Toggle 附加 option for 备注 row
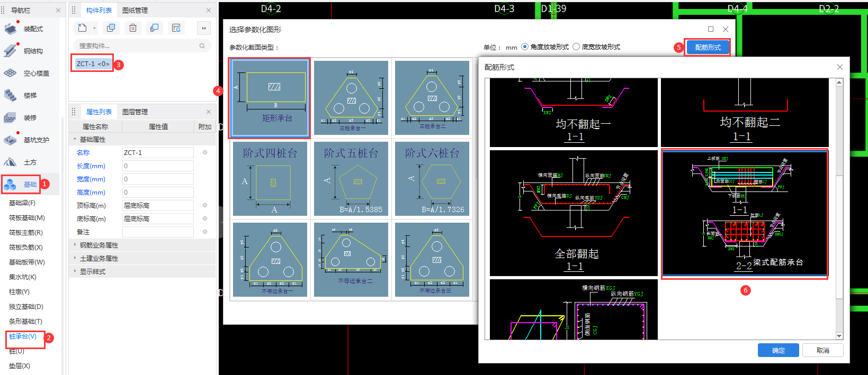The width and height of the screenshot is (868, 375). coord(205,232)
